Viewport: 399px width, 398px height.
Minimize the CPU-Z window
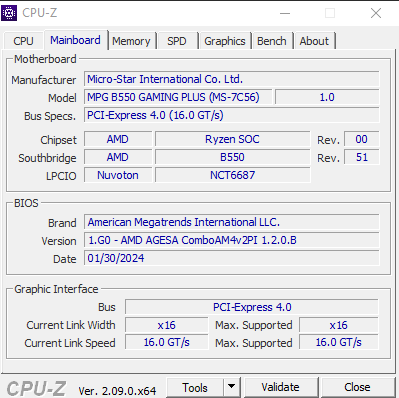tap(285, 13)
